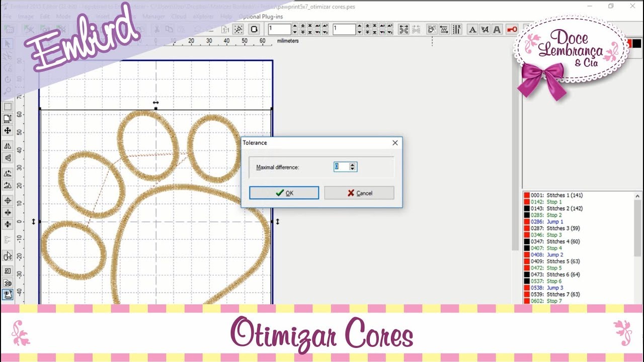Image resolution: width=644 pixels, height=362 pixels.
Task: Increase Maximal difference with the up spinner arrow
Action: click(x=353, y=165)
